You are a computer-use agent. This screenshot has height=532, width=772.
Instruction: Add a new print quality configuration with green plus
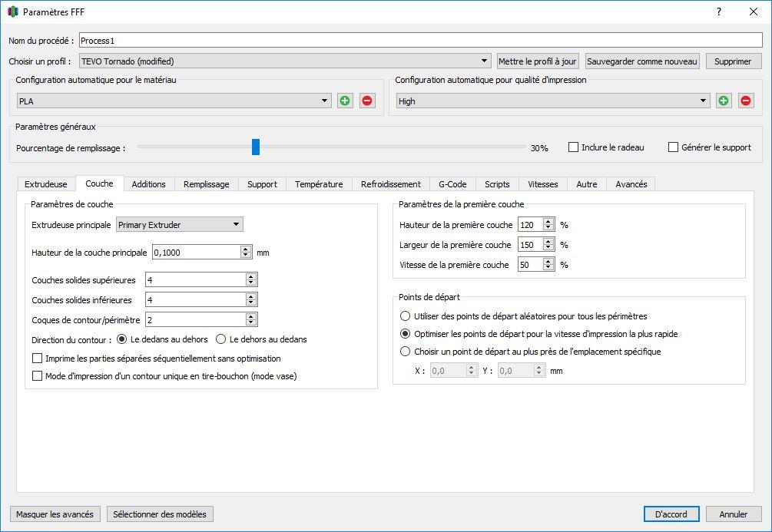point(724,101)
